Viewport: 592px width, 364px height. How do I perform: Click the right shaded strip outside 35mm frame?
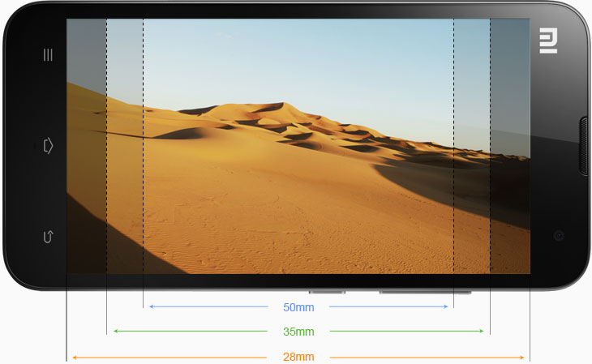[509, 146]
